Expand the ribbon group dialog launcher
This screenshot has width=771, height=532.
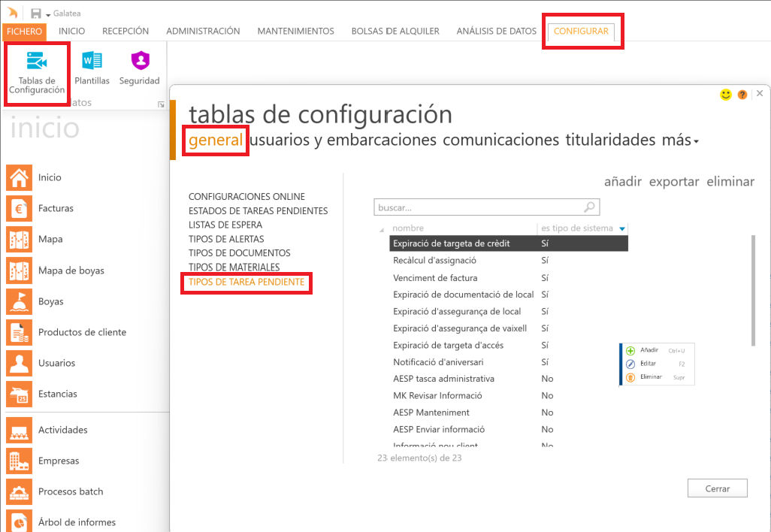[161, 104]
